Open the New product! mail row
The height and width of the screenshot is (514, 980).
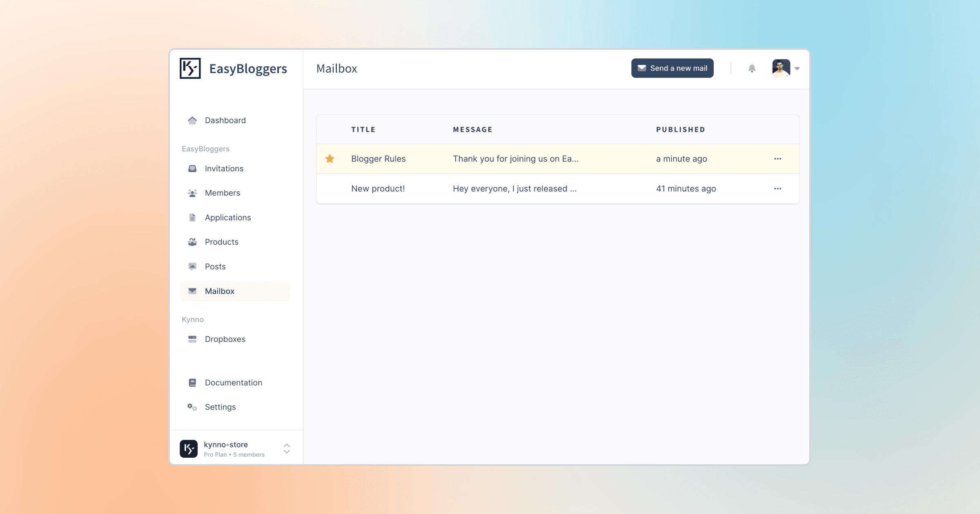[x=378, y=188]
